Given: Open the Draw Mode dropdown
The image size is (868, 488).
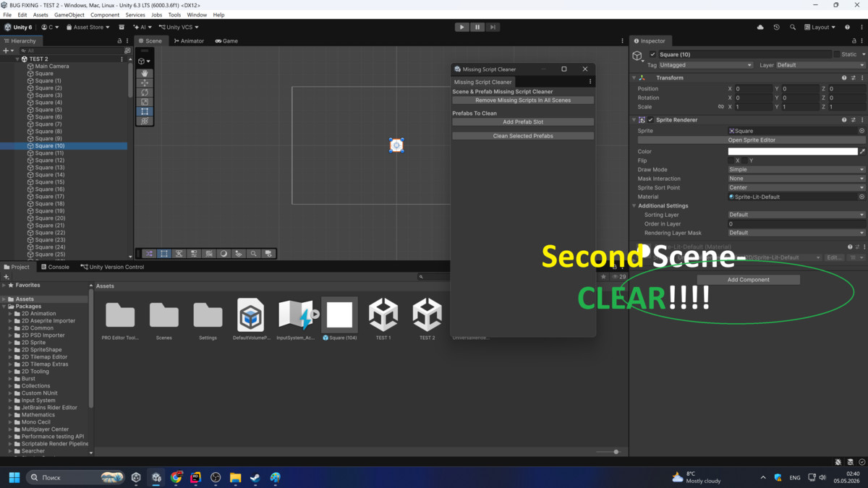Looking at the screenshot, I should click(796, 170).
